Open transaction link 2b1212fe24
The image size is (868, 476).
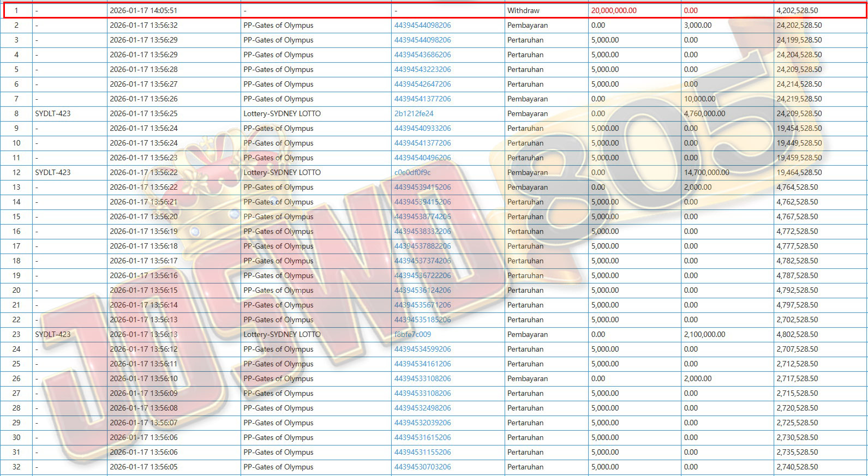pyautogui.click(x=414, y=113)
